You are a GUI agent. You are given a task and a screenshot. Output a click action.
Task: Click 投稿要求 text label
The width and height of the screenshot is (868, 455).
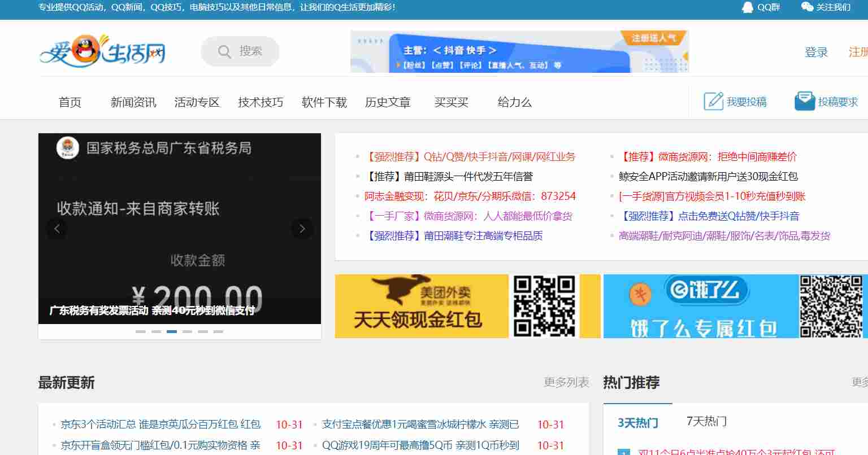pyautogui.click(x=838, y=102)
